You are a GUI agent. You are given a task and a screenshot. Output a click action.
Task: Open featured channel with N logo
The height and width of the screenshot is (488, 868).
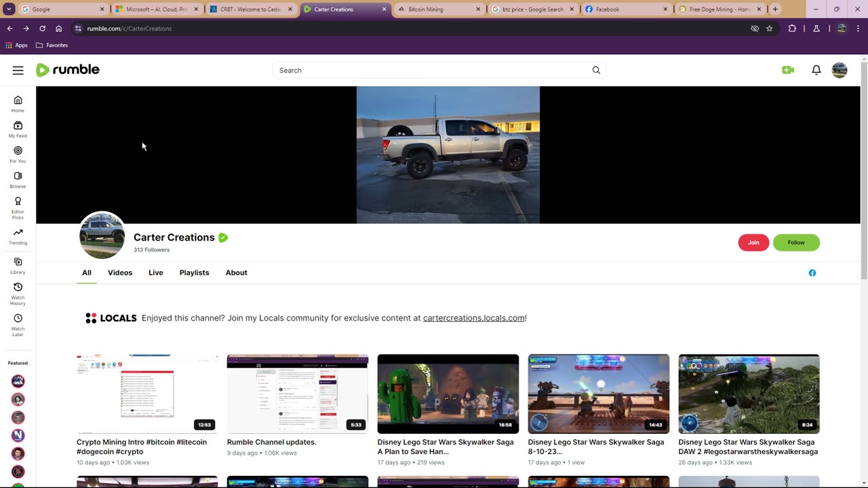click(18, 435)
